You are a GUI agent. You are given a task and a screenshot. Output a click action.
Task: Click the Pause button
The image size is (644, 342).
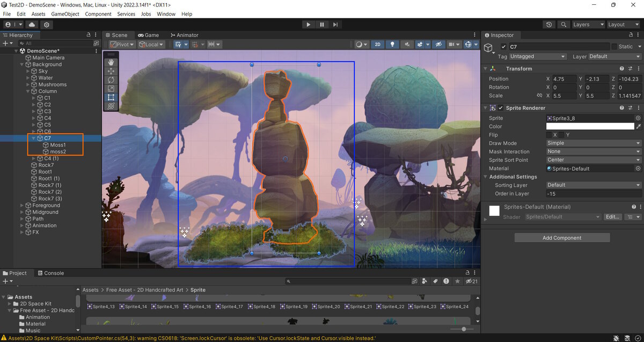(322, 25)
